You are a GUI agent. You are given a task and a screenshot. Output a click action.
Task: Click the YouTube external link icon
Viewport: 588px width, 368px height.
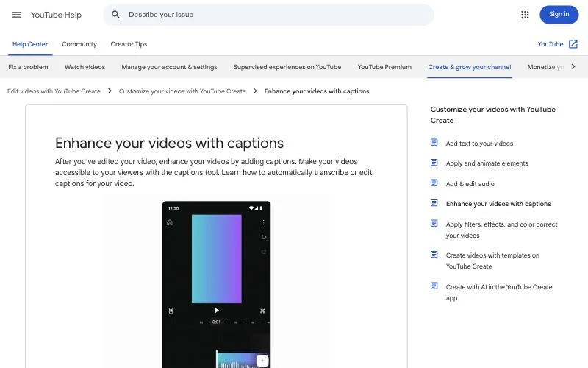[x=573, y=44]
